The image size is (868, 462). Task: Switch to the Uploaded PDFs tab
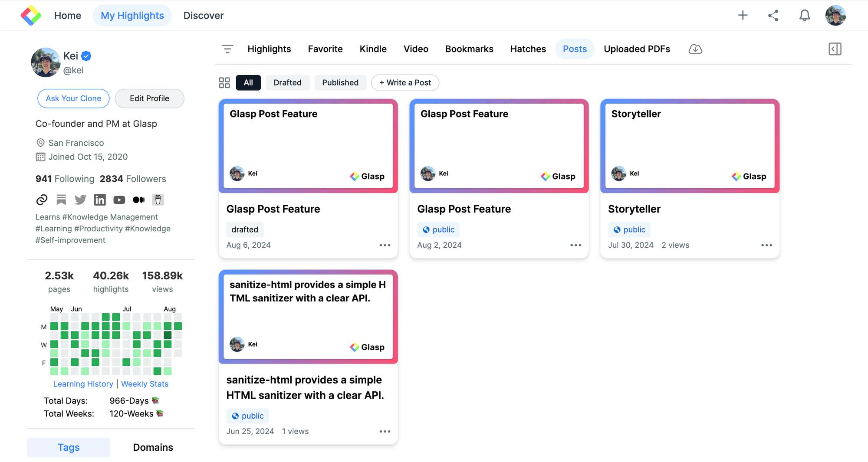637,49
